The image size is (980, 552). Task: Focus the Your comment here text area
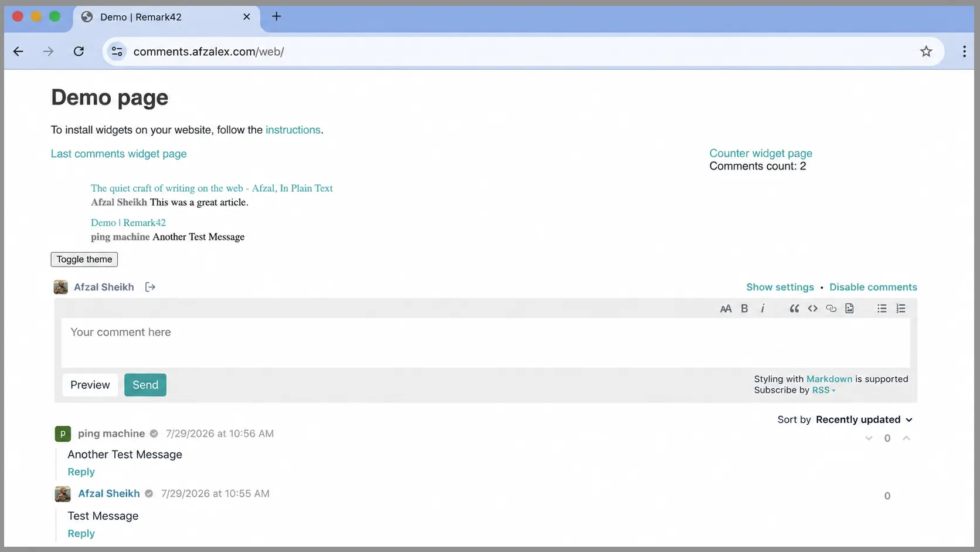(485, 343)
